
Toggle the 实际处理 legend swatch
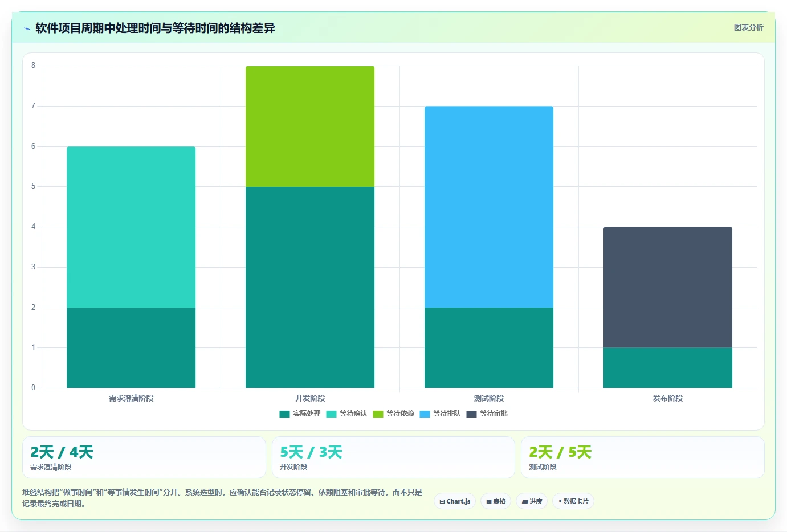coord(284,414)
